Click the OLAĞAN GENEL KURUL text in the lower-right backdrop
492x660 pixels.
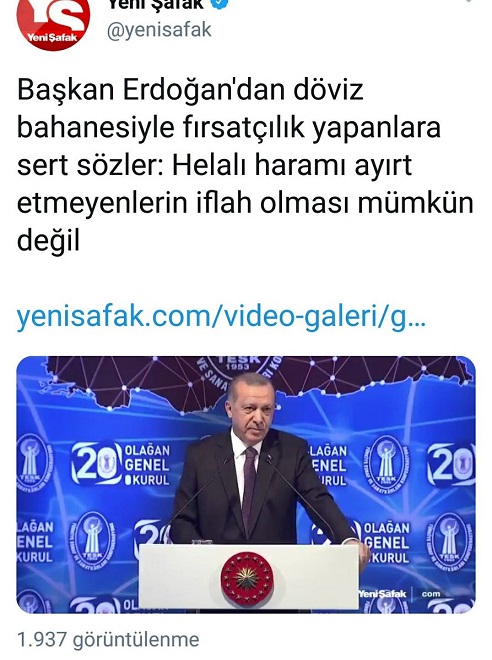click(386, 543)
